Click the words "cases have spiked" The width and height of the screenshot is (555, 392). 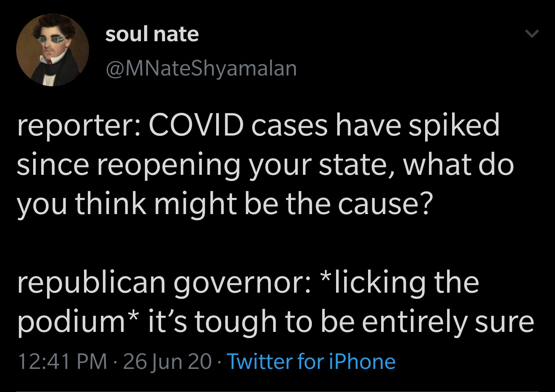coord(376,126)
